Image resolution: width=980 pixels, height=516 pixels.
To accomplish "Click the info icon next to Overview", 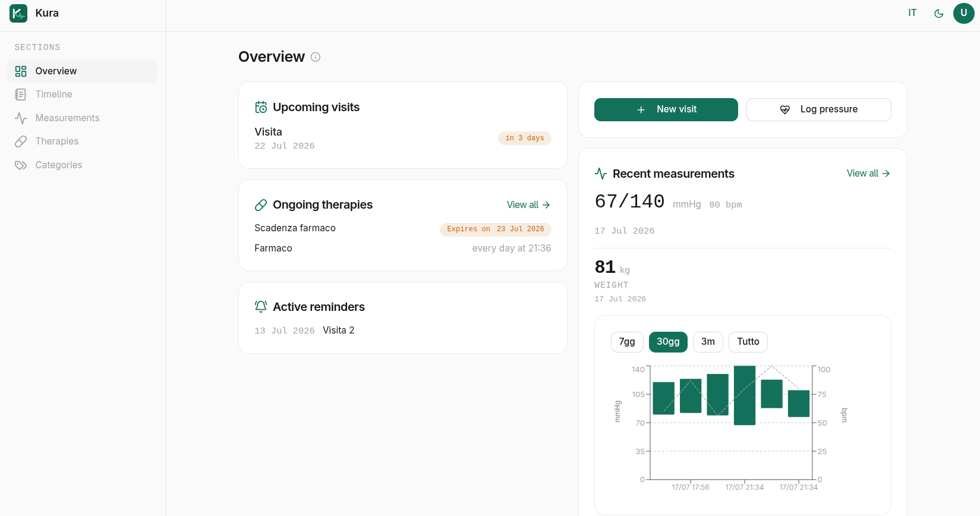I will point(316,57).
